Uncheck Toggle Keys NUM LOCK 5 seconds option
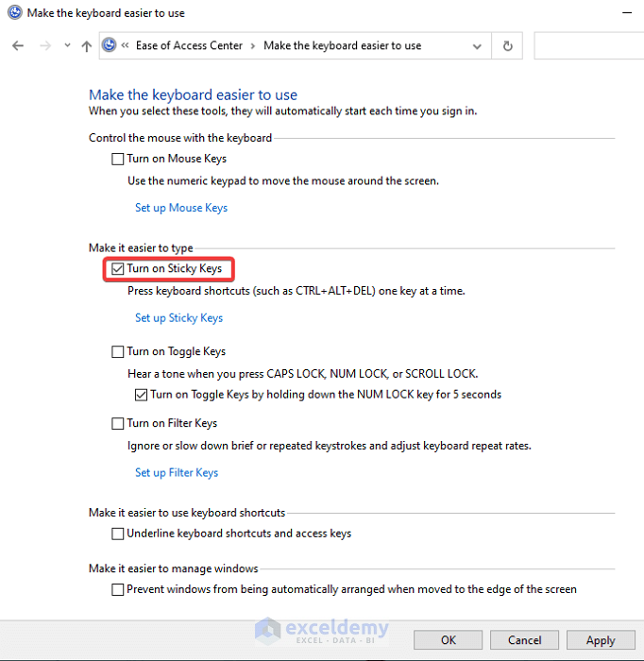 [142, 395]
